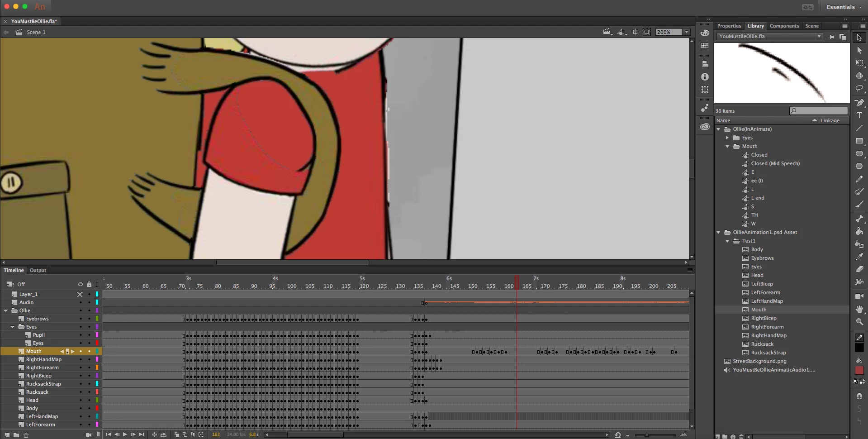
Task: Create a new timeline layer
Action: click(7, 435)
